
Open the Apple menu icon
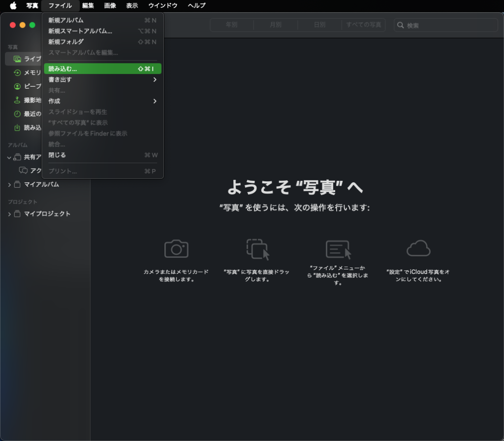13,5
